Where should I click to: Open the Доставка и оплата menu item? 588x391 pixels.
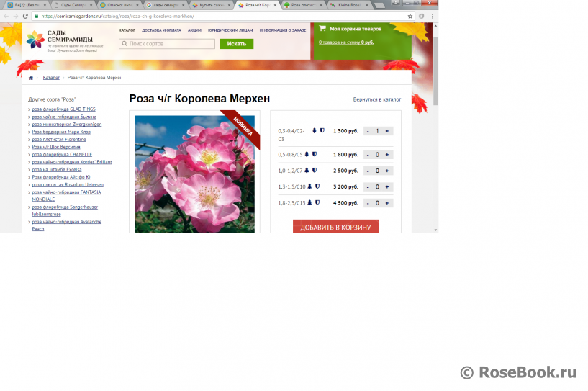[161, 30]
